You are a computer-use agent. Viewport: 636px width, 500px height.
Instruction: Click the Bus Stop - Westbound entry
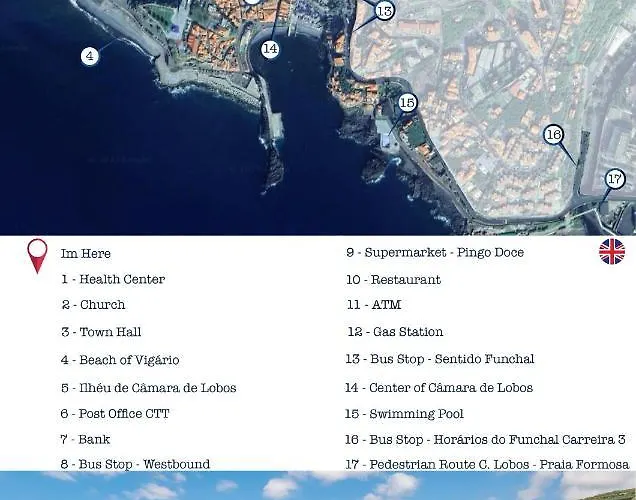[135, 464]
